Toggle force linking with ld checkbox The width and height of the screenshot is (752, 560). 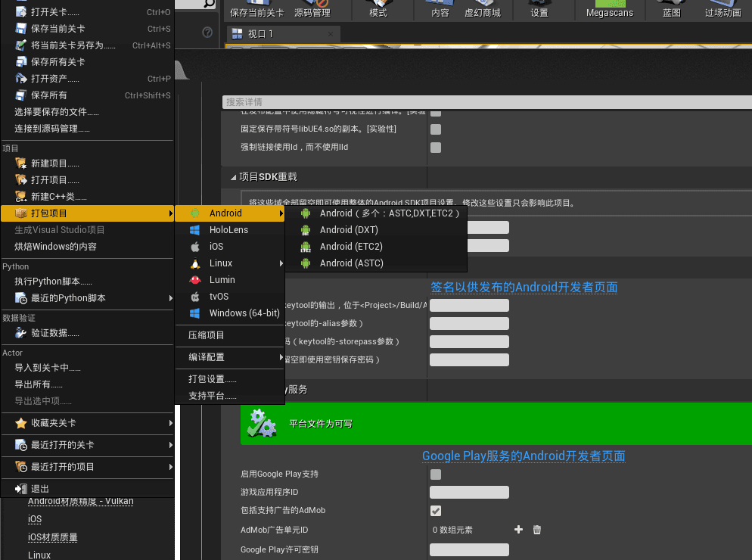(x=436, y=148)
